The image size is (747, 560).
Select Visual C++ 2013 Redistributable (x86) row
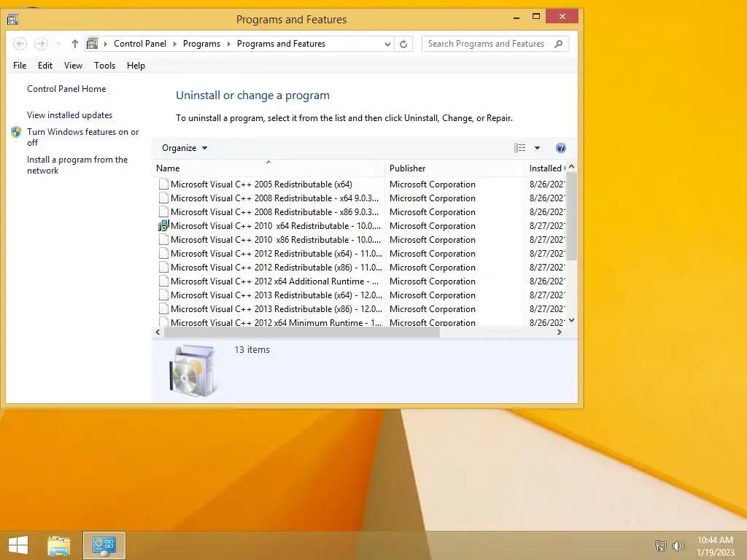(x=362, y=308)
